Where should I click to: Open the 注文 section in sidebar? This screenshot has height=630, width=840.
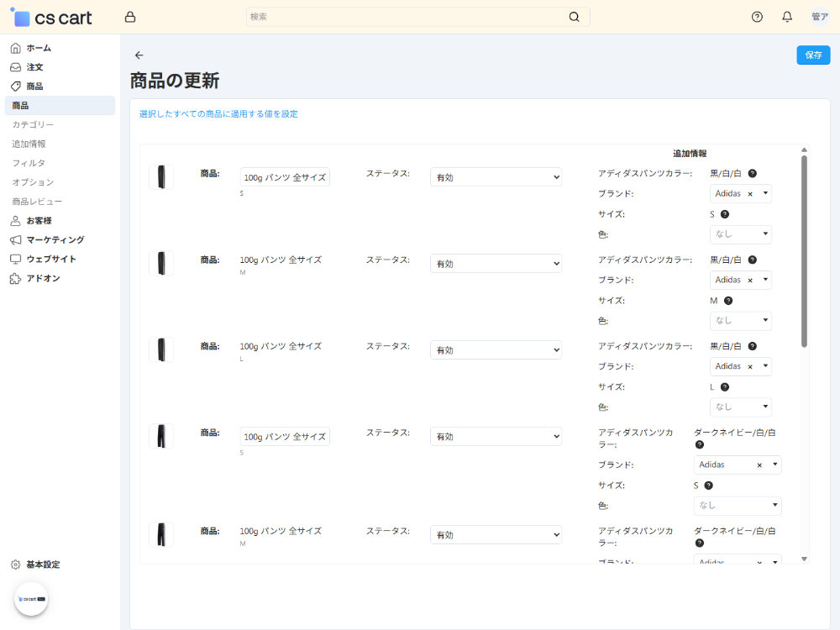coord(35,66)
